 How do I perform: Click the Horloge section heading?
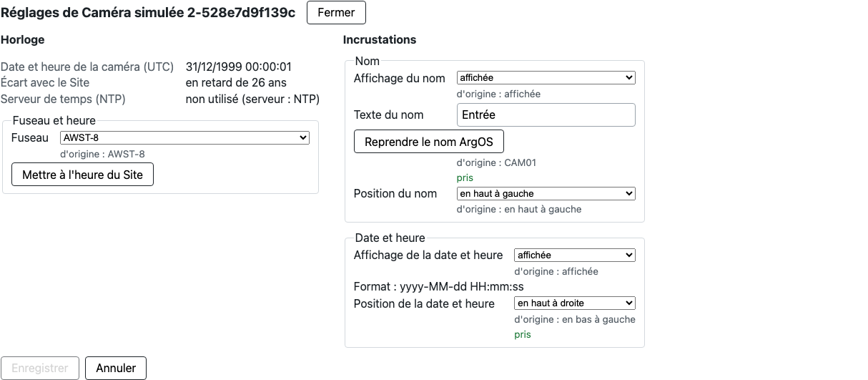[23, 39]
